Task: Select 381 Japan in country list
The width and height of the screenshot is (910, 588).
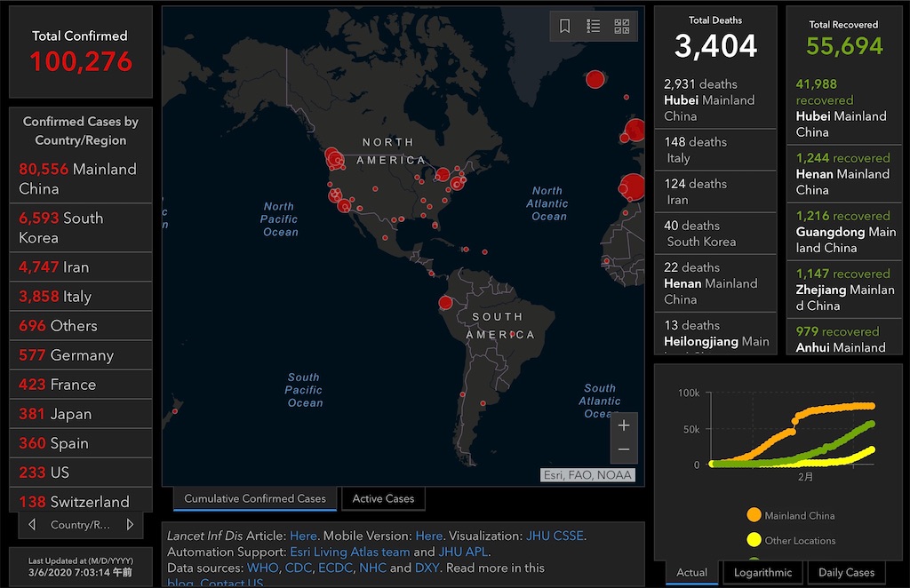Action: [x=81, y=414]
